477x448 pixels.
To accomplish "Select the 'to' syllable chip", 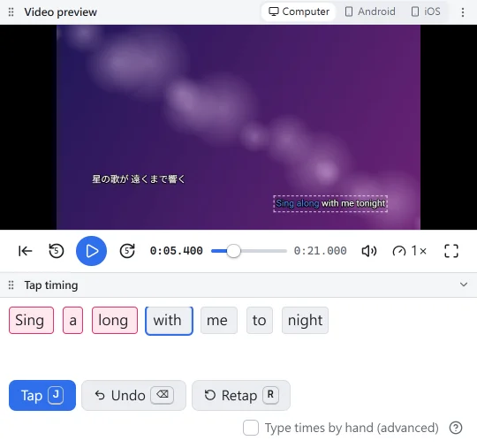I will pos(260,321).
